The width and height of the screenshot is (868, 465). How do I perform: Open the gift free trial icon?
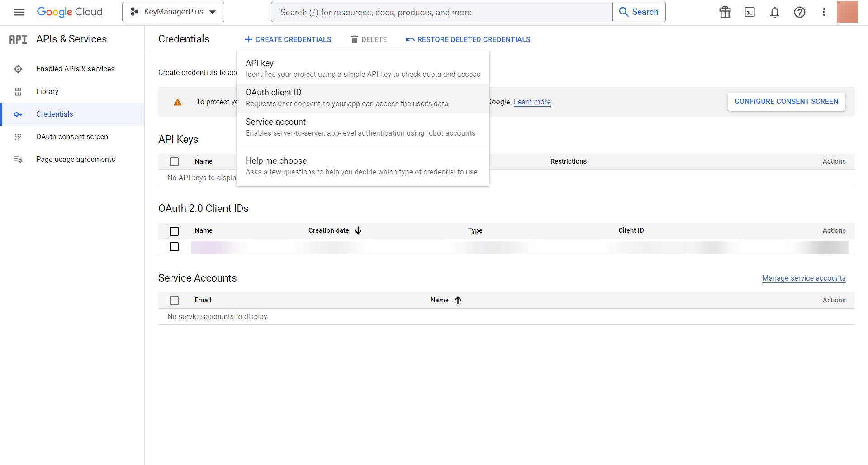click(725, 12)
